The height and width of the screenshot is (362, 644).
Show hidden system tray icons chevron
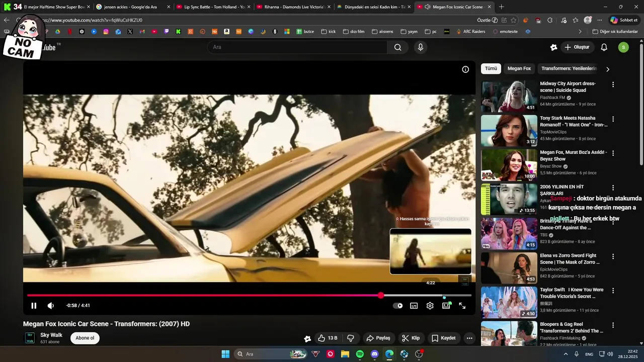[x=566, y=354]
